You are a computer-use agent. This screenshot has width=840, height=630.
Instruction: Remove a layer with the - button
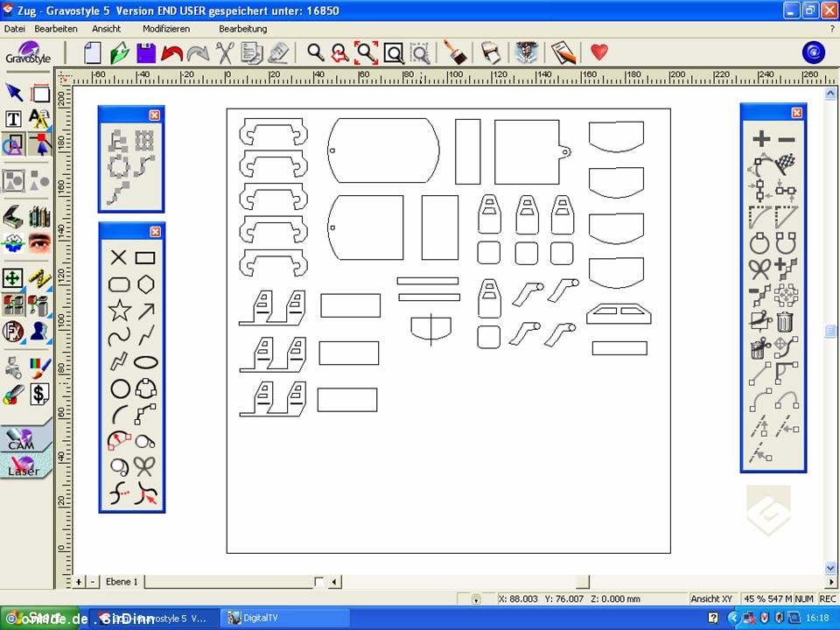(x=93, y=582)
